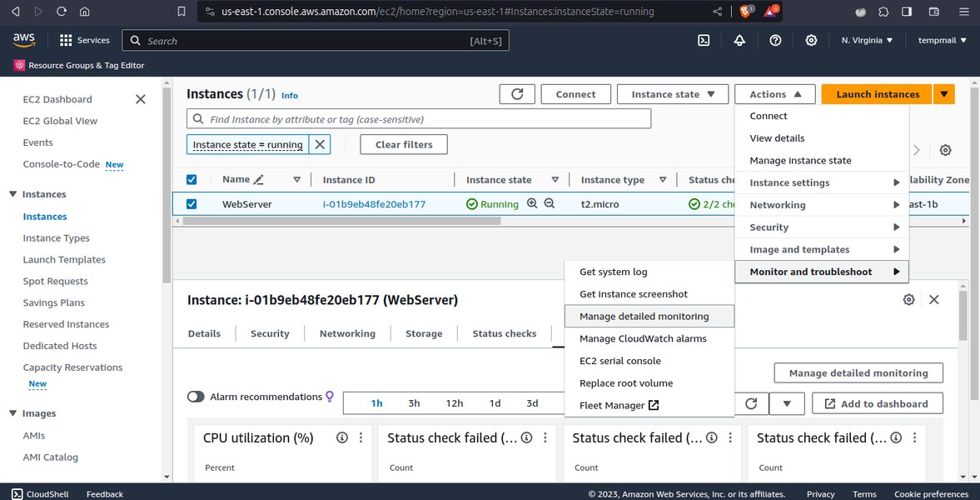The height and width of the screenshot is (500, 980).
Task: Open AWS console settings gear in header
Action: pyautogui.click(x=811, y=41)
